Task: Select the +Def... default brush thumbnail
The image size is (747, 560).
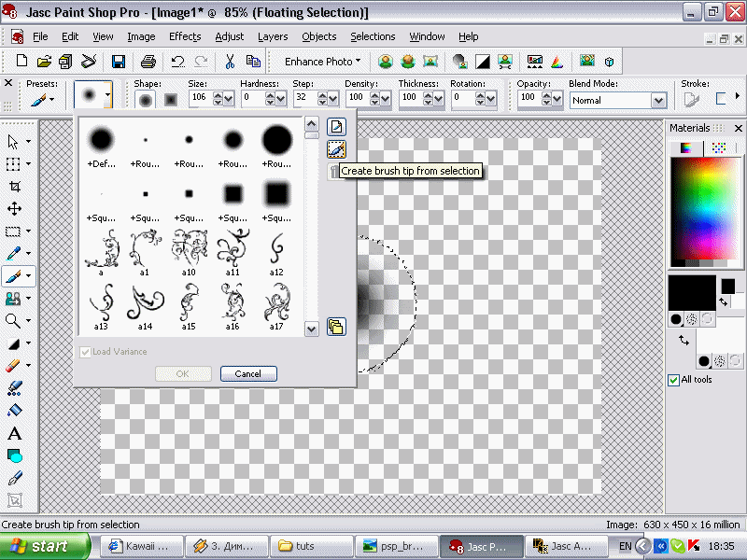Action: (101, 145)
